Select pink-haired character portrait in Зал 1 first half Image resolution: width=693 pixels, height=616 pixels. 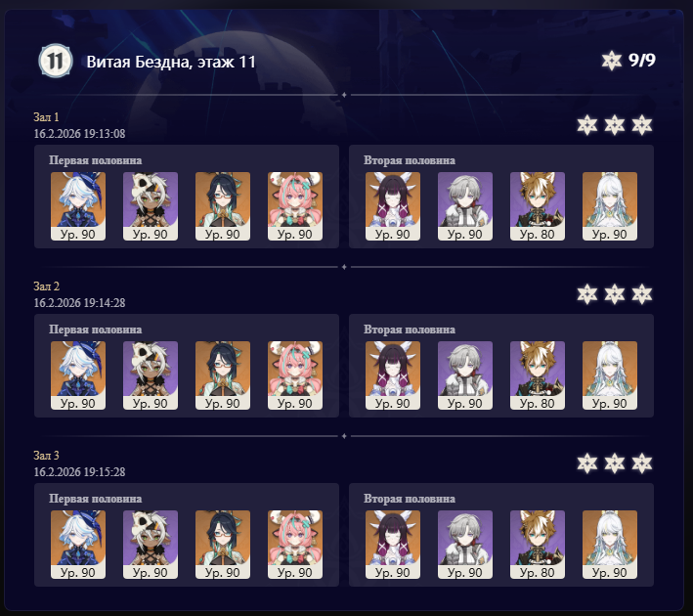click(295, 206)
